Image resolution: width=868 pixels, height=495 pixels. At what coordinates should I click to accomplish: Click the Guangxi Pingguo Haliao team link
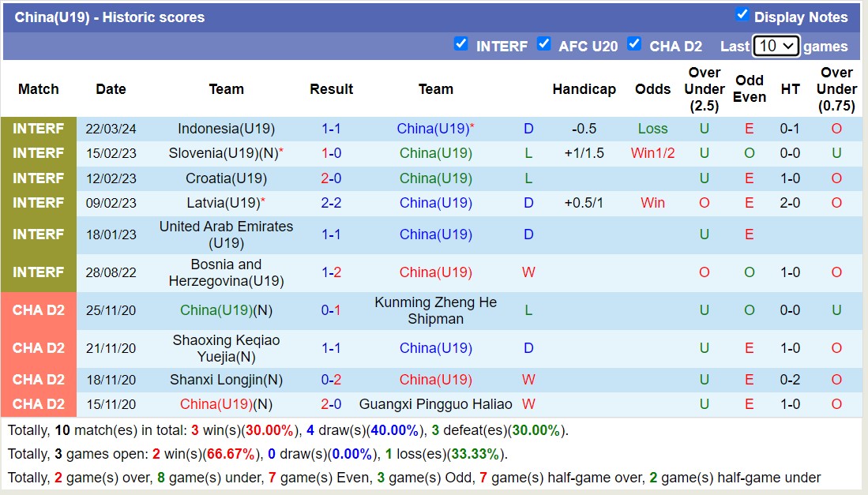point(436,404)
